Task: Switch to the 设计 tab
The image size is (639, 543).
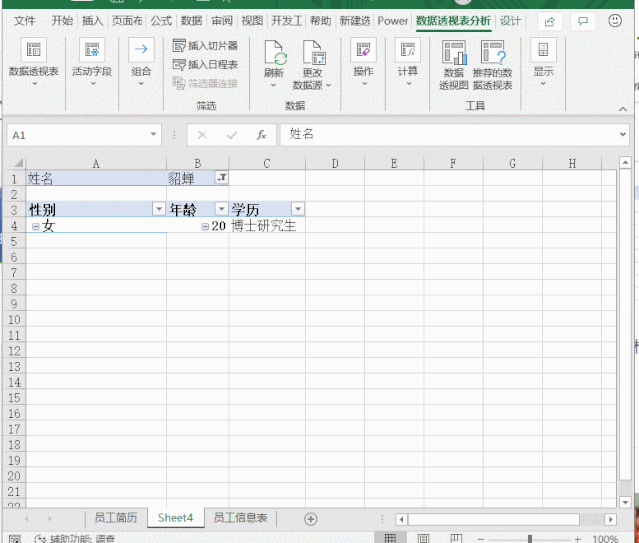Action: pyautogui.click(x=510, y=20)
